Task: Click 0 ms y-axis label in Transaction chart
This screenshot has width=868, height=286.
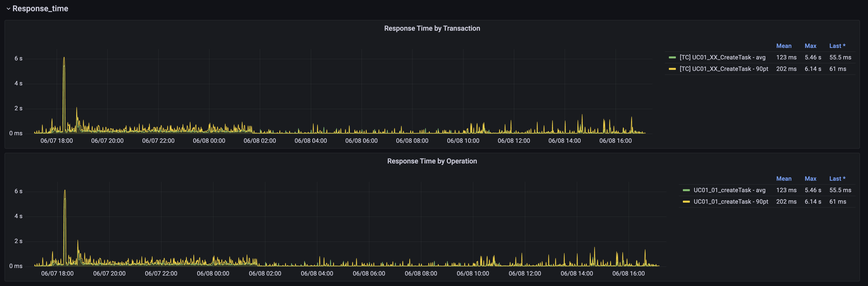Action: [x=16, y=133]
